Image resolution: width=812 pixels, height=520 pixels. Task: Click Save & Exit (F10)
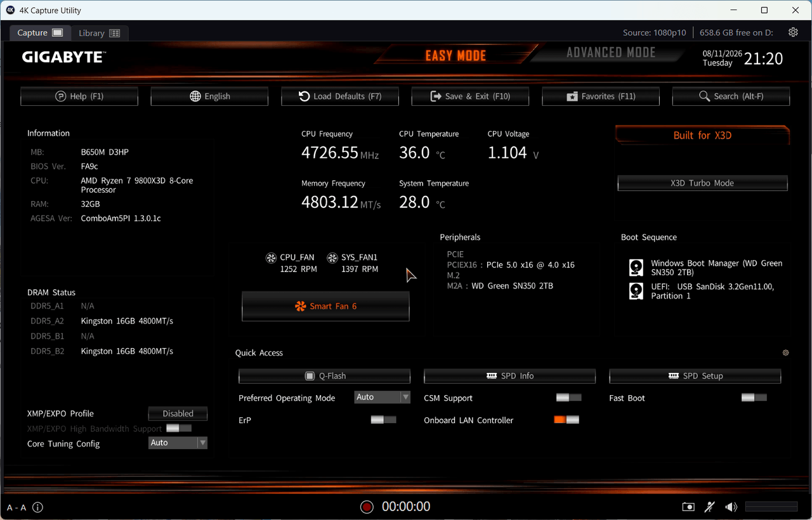[x=470, y=96]
